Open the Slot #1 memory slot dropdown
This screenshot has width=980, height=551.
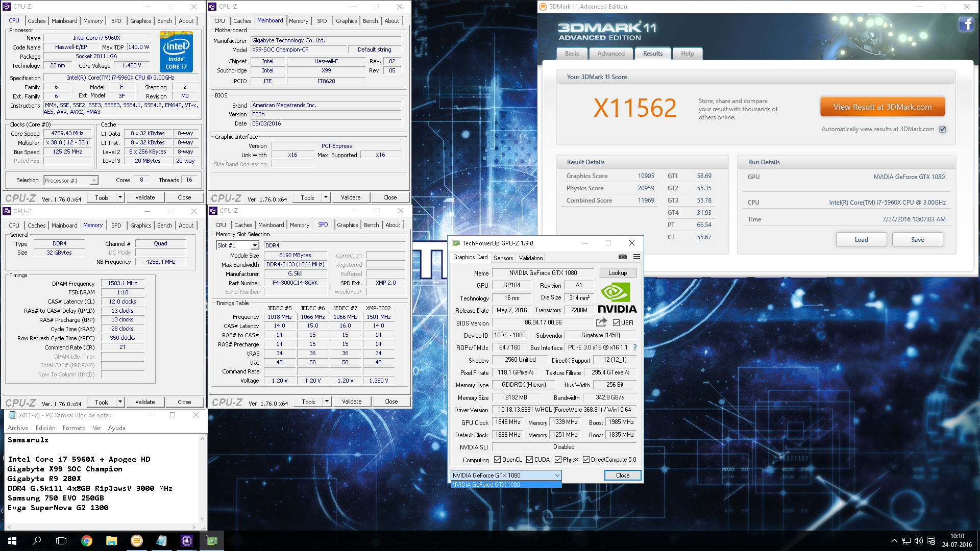[x=237, y=245]
